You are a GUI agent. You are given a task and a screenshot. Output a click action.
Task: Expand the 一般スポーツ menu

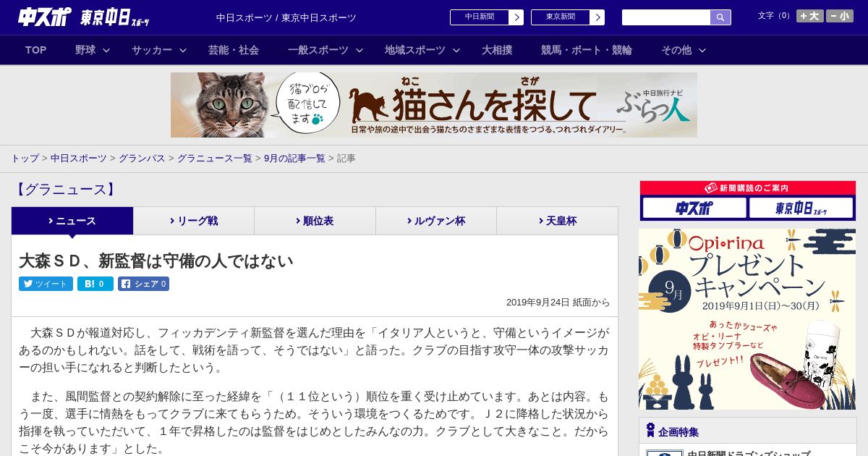click(325, 50)
